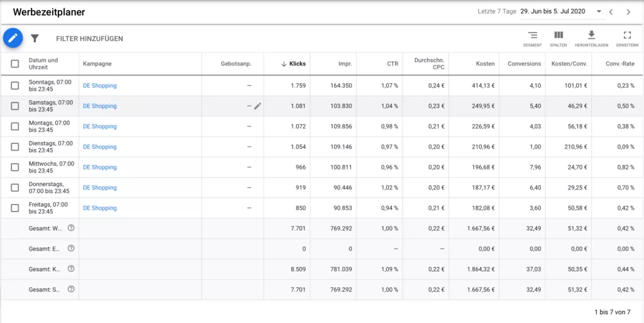Click help icon next to Gesamt: W…
This screenshot has width=644, height=323.
click(71, 228)
